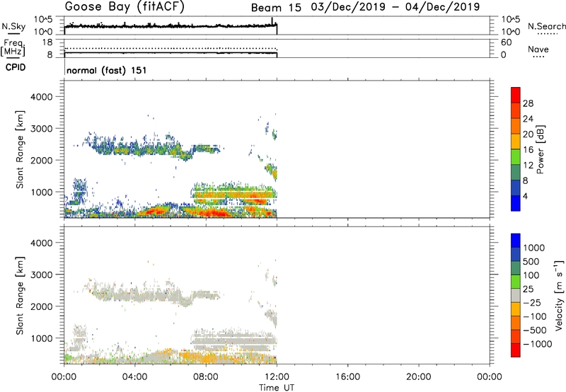Select the "Beam 15" label
This screenshot has height=392, width=566.
(x=276, y=7)
